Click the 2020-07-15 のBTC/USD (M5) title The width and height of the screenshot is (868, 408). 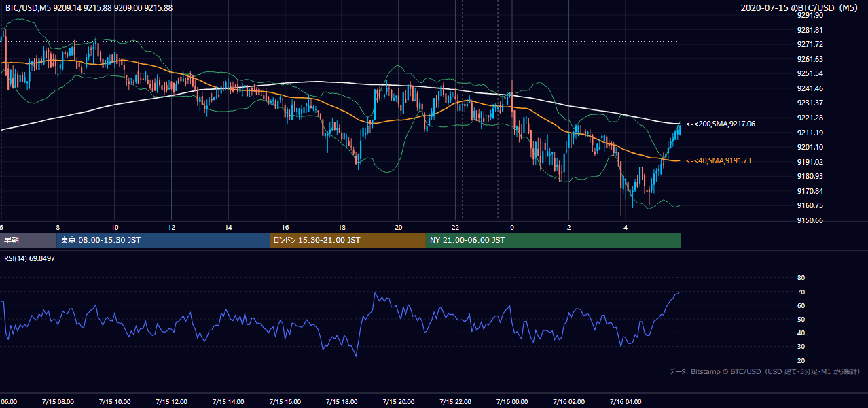pos(801,8)
